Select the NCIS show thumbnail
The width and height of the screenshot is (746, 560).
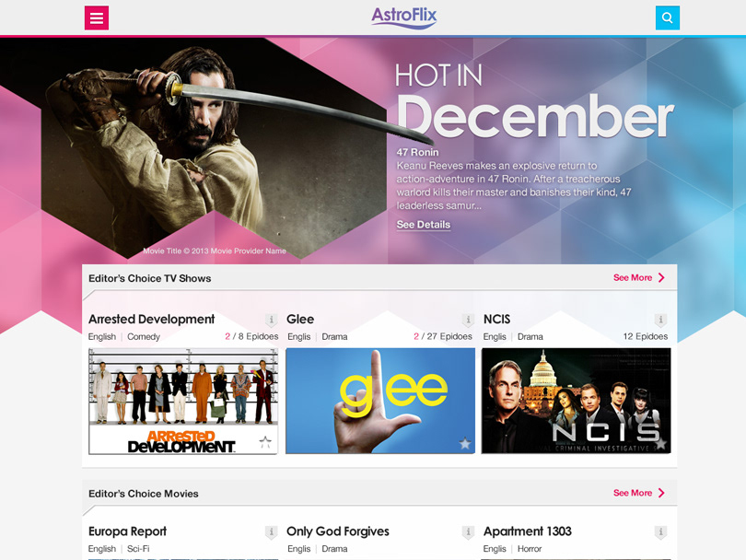(577, 401)
